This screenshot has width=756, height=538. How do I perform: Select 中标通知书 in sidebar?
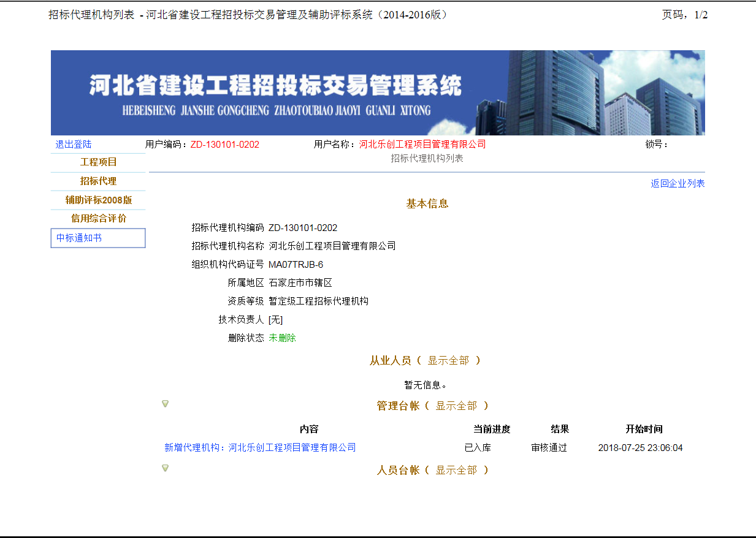pos(98,238)
